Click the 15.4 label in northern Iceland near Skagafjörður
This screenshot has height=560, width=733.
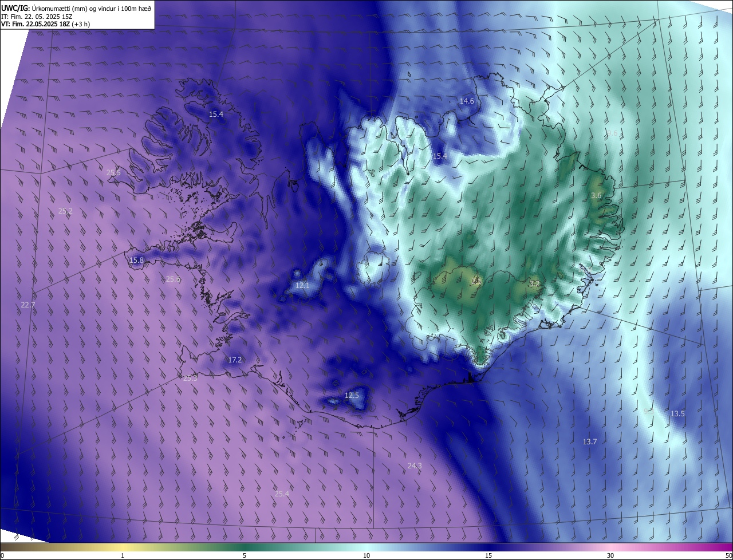[x=440, y=156]
